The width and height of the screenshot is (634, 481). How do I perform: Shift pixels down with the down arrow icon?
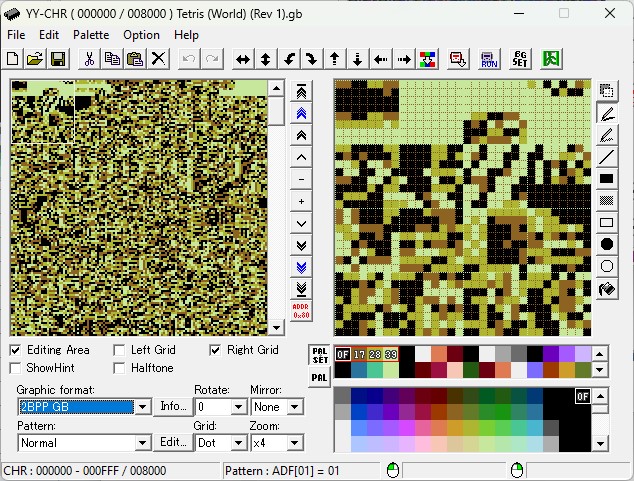coord(357,59)
